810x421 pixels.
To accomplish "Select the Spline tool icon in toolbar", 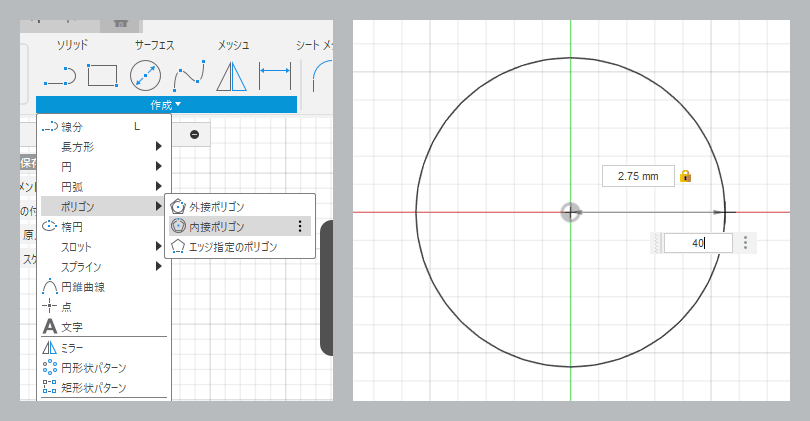I will click(x=189, y=76).
